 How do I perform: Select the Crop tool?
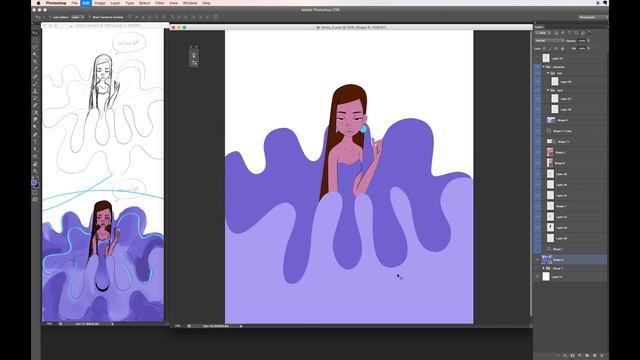pyautogui.click(x=35, y=62)
